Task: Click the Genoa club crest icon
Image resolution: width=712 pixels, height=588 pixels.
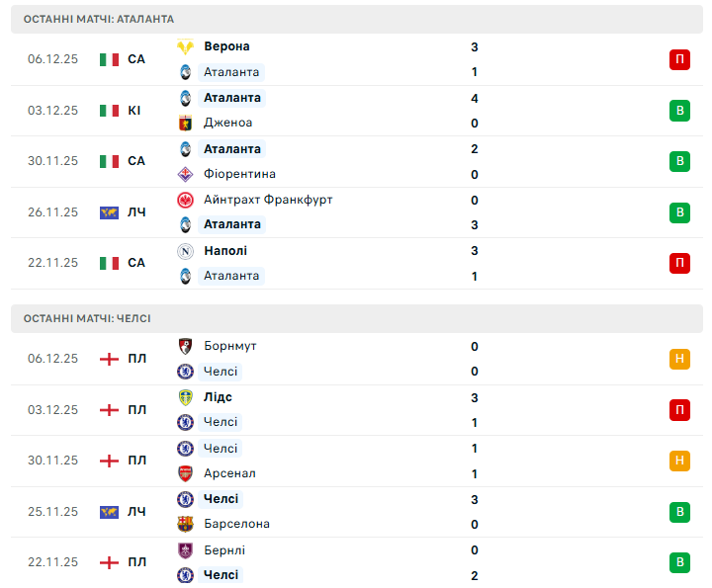Action: coord(185,124)
